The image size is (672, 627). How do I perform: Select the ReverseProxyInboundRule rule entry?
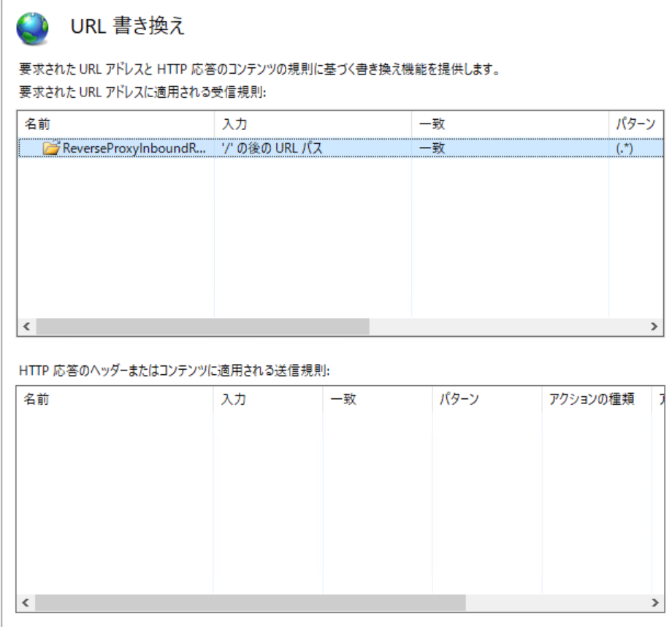117,148
